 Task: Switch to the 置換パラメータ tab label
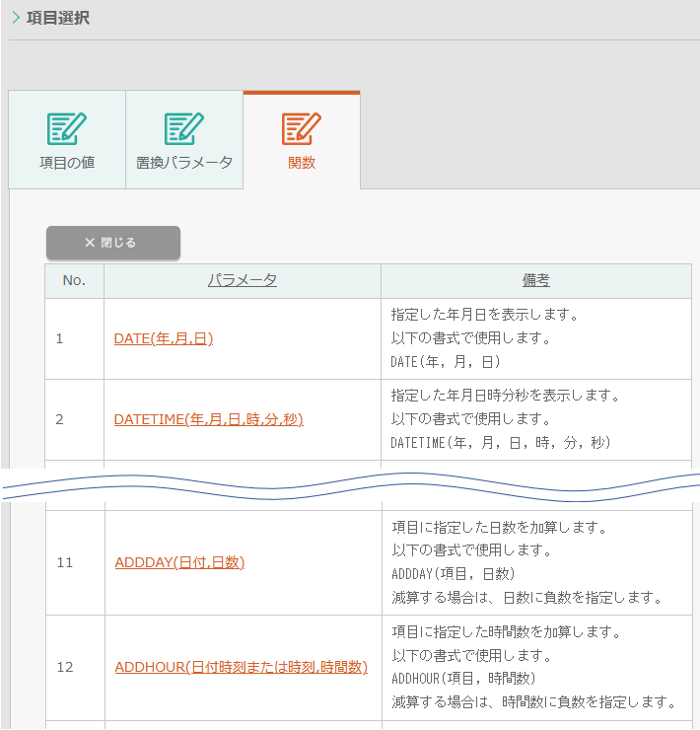[183, 163]
